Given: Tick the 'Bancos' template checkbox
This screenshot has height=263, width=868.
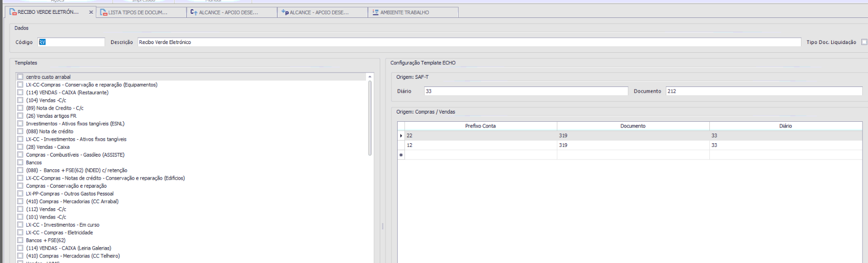Looking at the screenshot, I should 20,163.
